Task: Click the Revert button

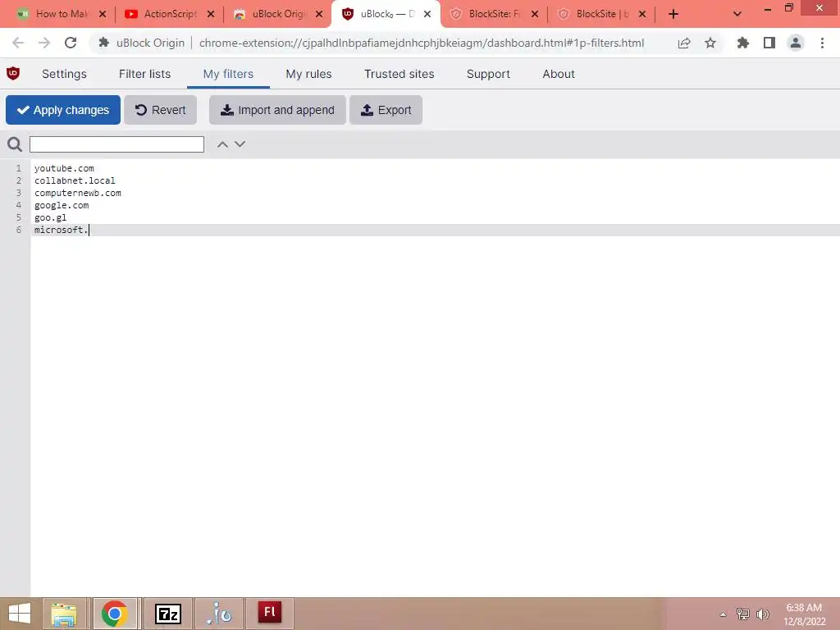Action: 160,110
